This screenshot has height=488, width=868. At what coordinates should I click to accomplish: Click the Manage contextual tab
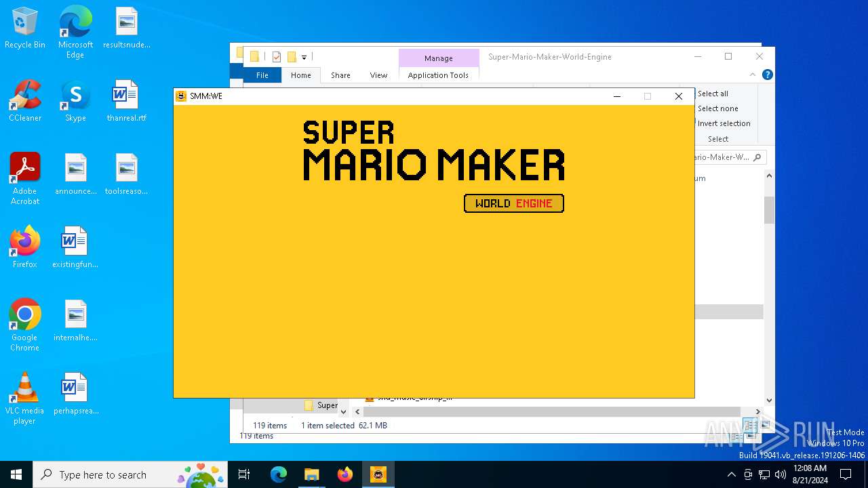pos(438,58)
